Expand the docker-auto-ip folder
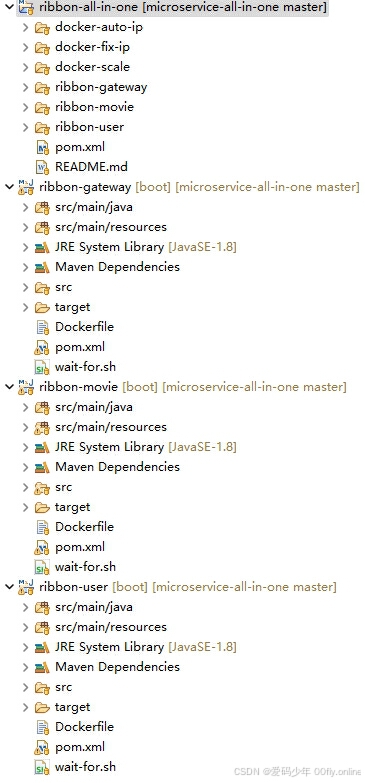This screenshot has width=365, height=783. click(25, 27)
